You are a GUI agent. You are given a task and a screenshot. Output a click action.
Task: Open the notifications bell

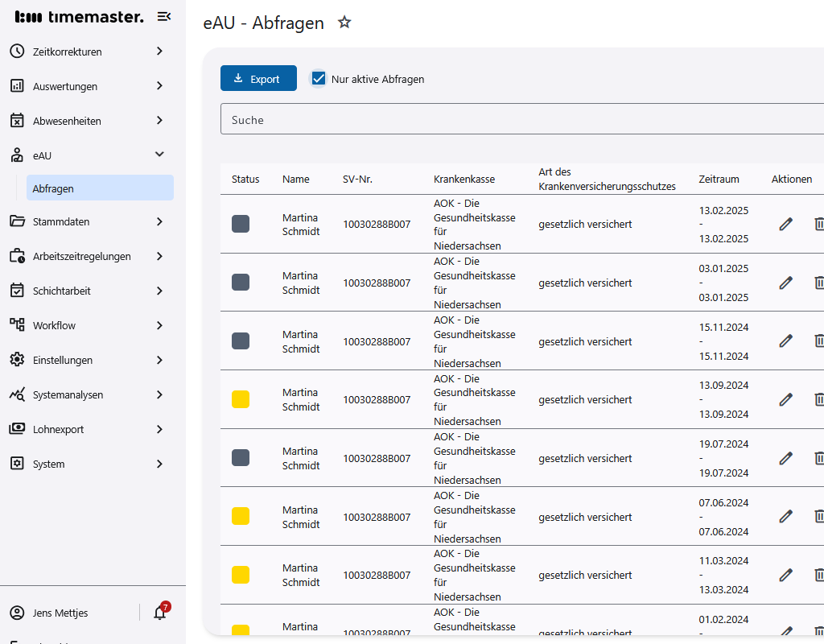[x=159, y=613]
